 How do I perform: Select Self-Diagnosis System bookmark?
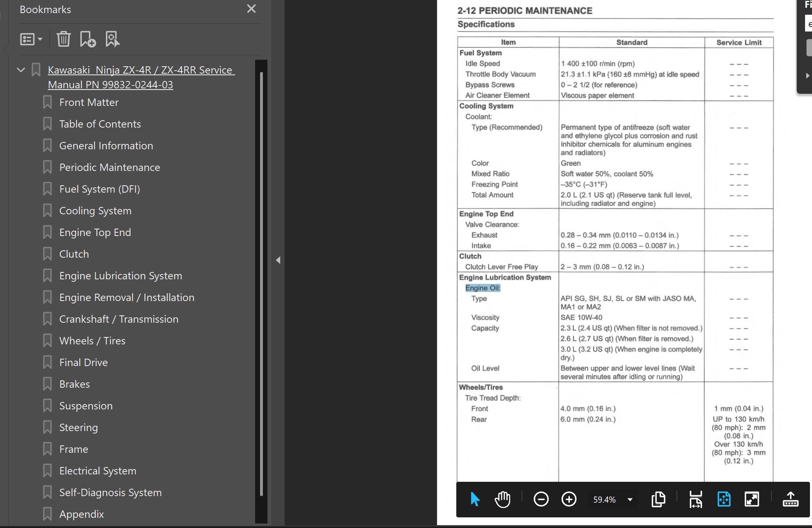[x=110, y=492]
